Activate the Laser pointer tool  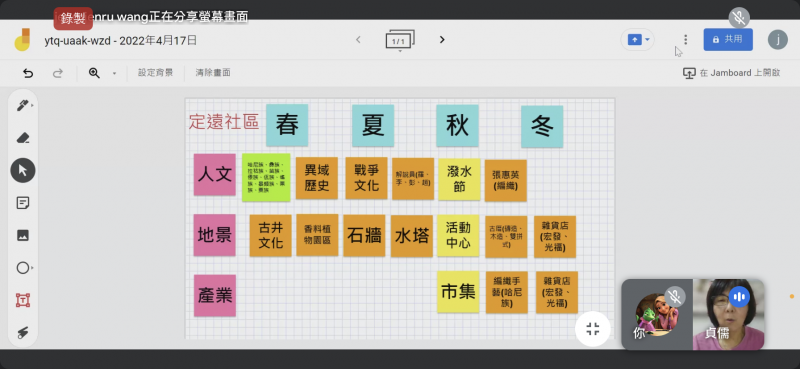tap(22, 333)
